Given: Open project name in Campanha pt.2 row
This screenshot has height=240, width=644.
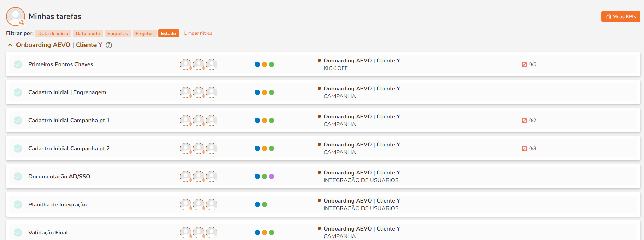Looking at the screenshot, I should tap(362, 145).
